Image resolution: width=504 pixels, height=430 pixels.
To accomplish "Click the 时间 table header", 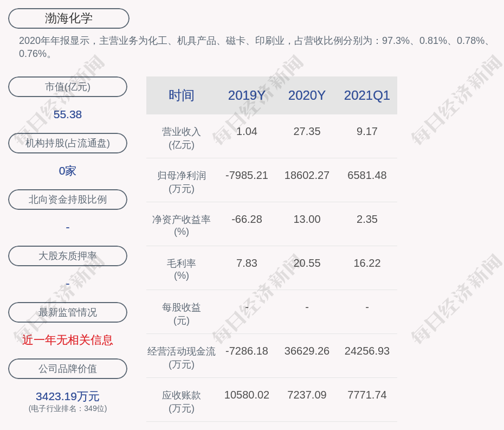I will 181,95.
